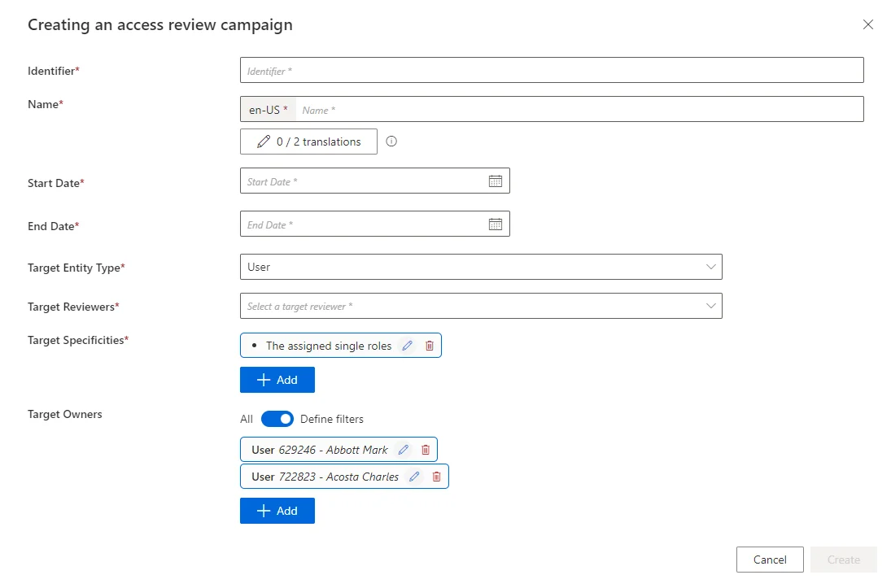Click the 'All' label beside toggle
The image size is (891, 588).
(x=247, y=419)
